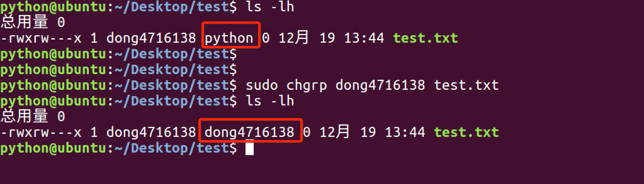This screenshot has width=644, height=184.
Task: Click the 'sudo chgrp dong4716138 test.txt' command
Action: tap(372, 85)
